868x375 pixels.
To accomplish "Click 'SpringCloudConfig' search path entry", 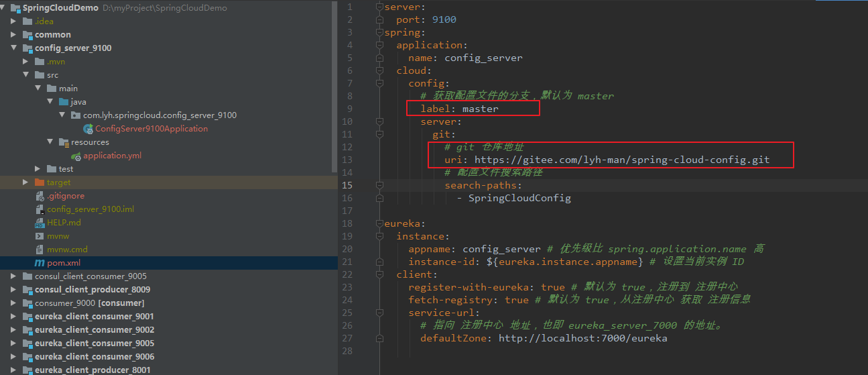I will [x=519, y=198].
